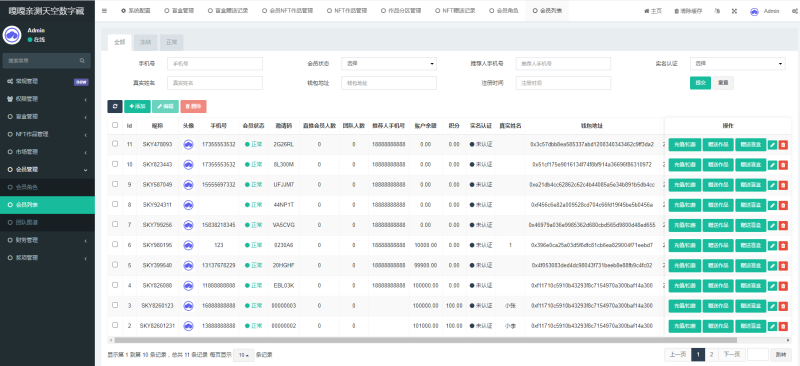This screenshot has width=800, height=366.
Task: Click the 注册时间 date input field
Action: (x=563, y=83)
